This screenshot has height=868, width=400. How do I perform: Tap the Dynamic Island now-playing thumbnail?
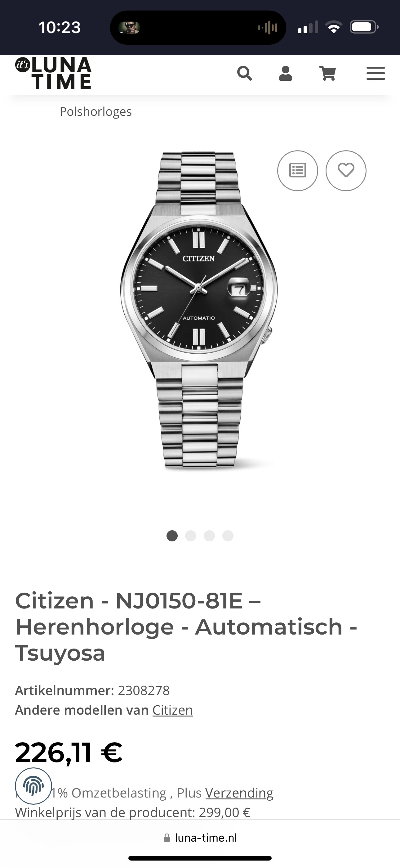(x=129, y=28)
